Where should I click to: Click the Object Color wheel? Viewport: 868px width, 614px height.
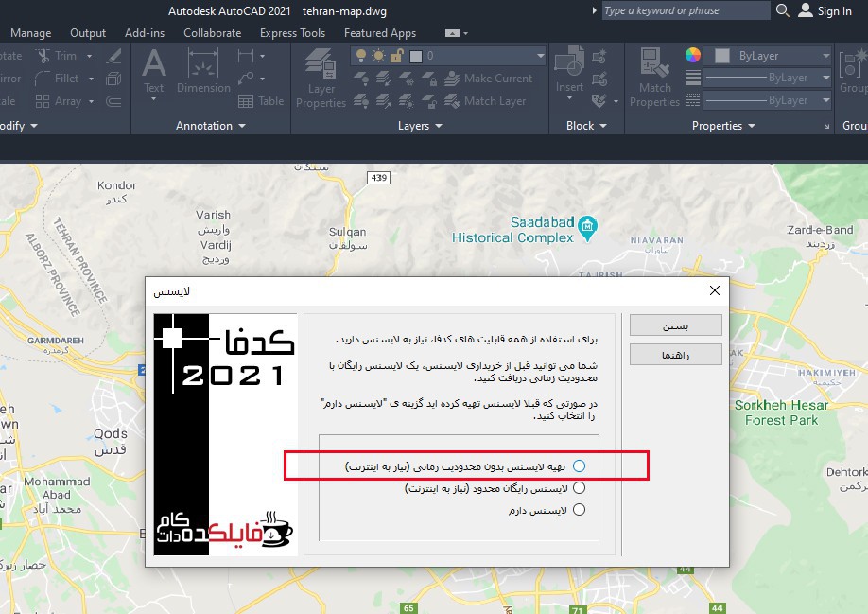click(693, 55)
